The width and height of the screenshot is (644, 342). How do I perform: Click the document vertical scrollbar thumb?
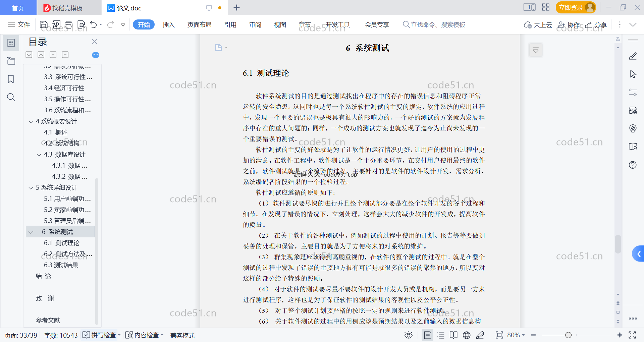tap(618, 244)
